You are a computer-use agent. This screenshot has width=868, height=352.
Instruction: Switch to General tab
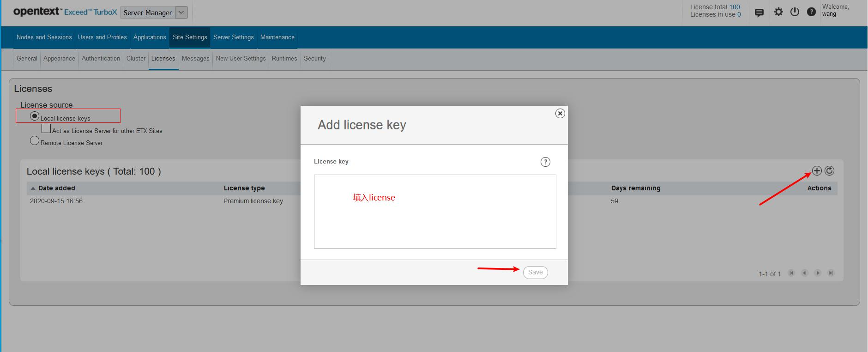click(x=27, y=59)
